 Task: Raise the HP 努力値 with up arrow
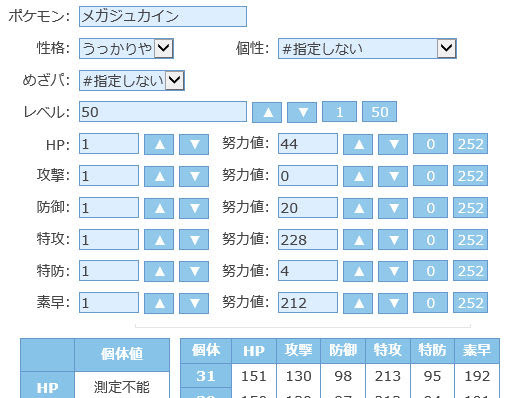pyautogui.click(x=358, y=144)
